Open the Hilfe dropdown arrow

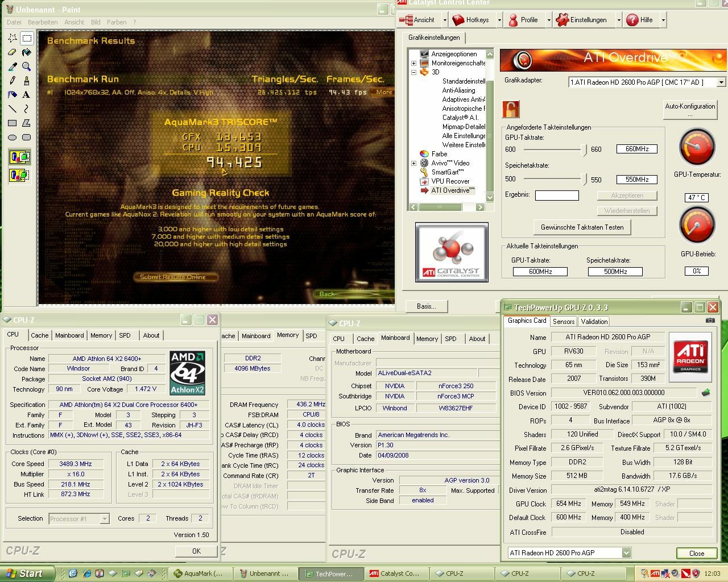(663, 20)
